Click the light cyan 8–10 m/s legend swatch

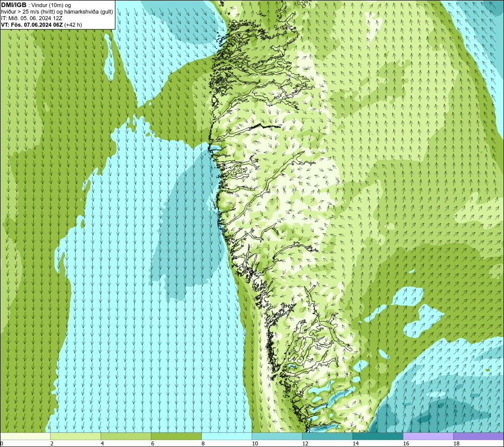(227, 436)
